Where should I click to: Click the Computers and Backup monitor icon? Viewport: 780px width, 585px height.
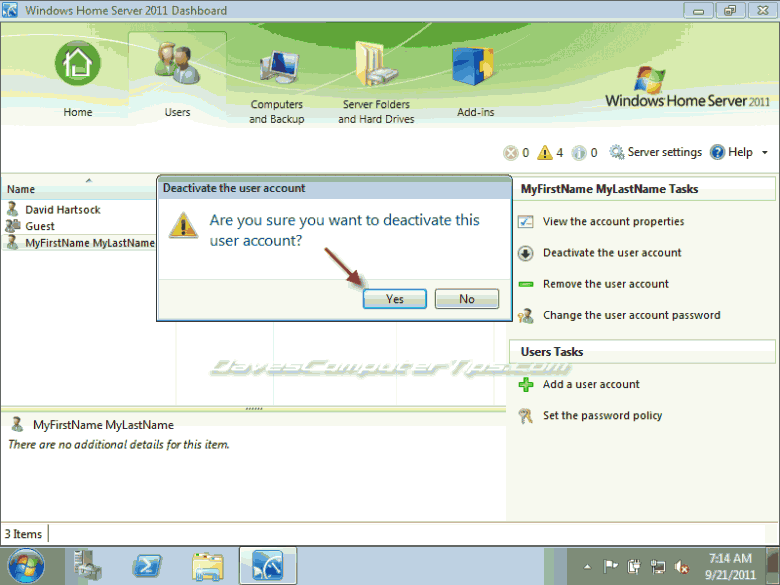tap(279, 67)
